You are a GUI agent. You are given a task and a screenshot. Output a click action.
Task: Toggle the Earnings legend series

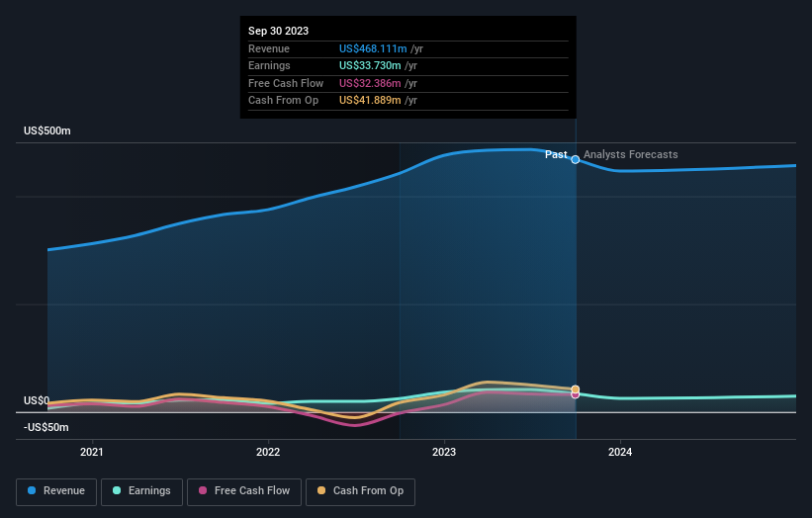pyautogui.click(x=141, y=491)
